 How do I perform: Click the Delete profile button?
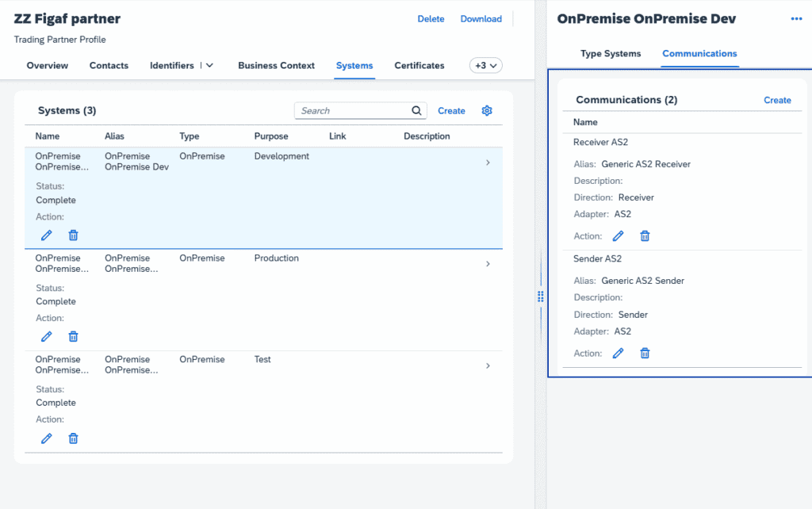(x=431, y=19)
